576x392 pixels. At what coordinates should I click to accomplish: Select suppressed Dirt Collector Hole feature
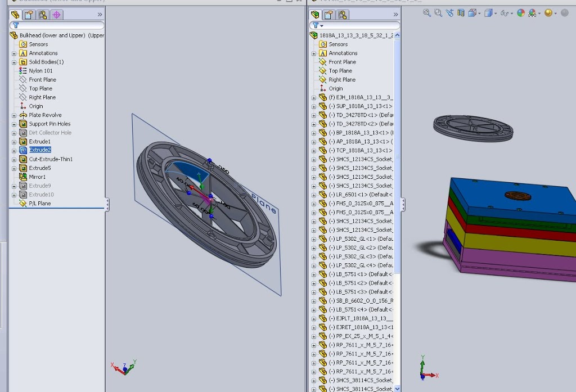pos(50,133)
